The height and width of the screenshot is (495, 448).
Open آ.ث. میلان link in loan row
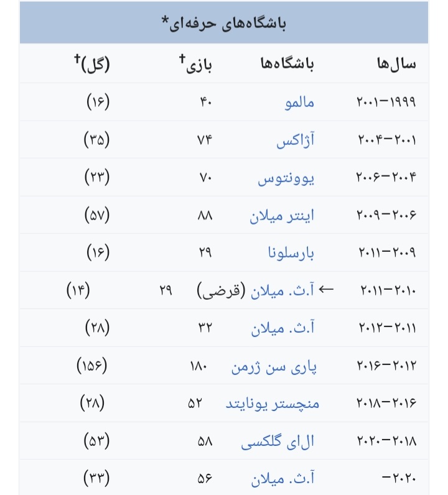[x=282, y=291]
